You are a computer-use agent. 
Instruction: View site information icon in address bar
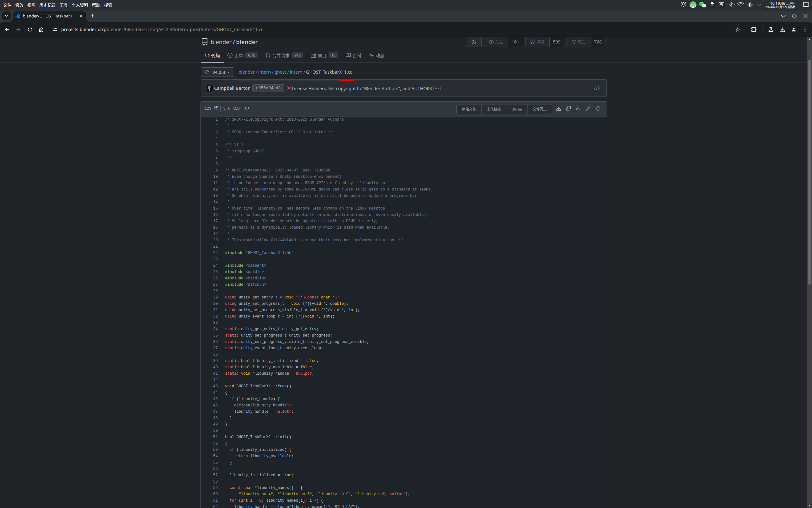[55, 30]
